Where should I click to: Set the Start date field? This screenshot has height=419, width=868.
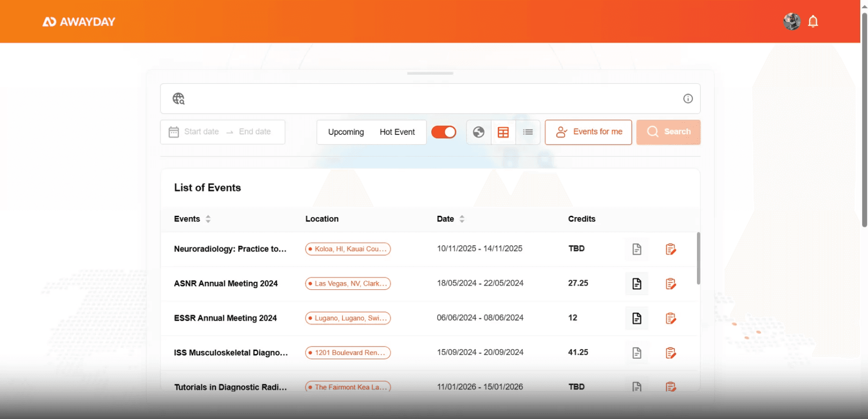coord(201,132)
